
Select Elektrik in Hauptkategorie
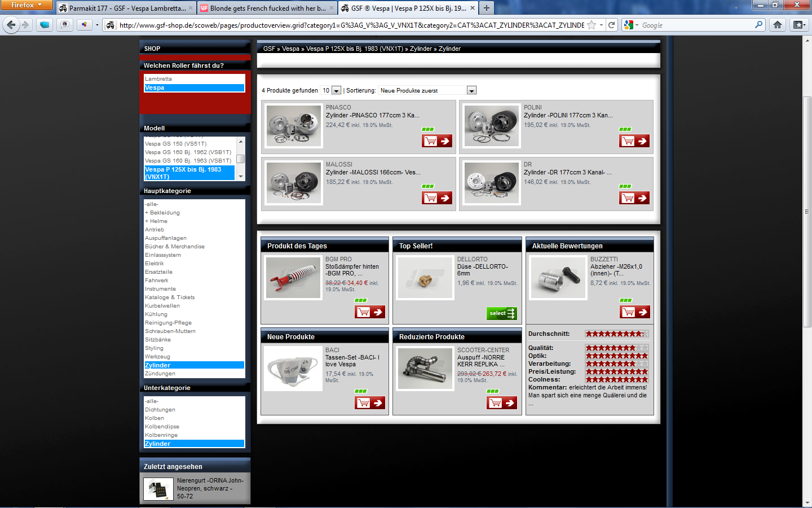coord(155,264)
